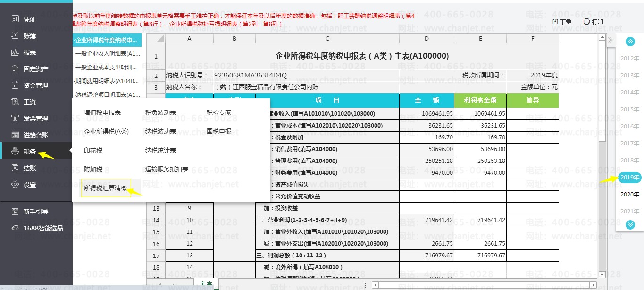
Task: Open 资金管理 fund management
Action: (x=36, y=85)
